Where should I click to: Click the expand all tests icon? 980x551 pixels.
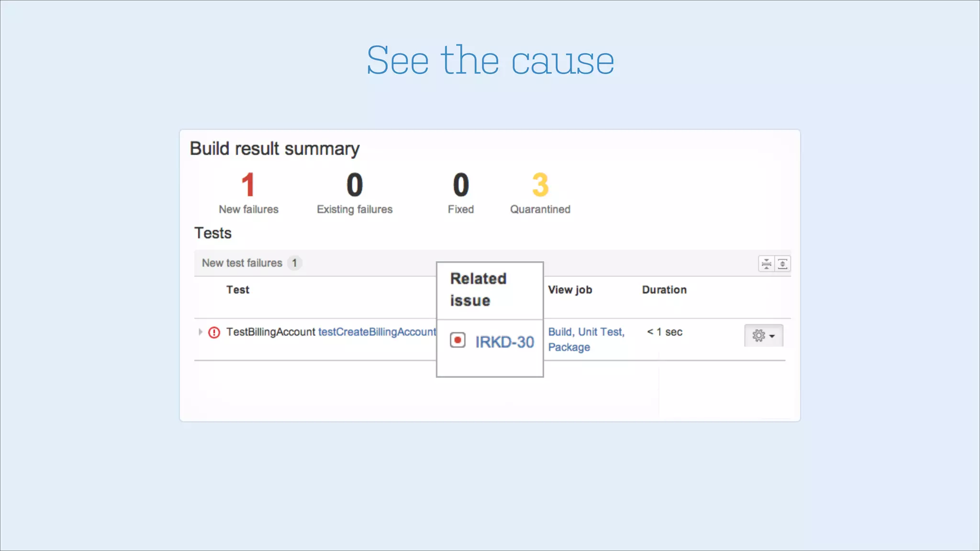(x=783, y=264)
